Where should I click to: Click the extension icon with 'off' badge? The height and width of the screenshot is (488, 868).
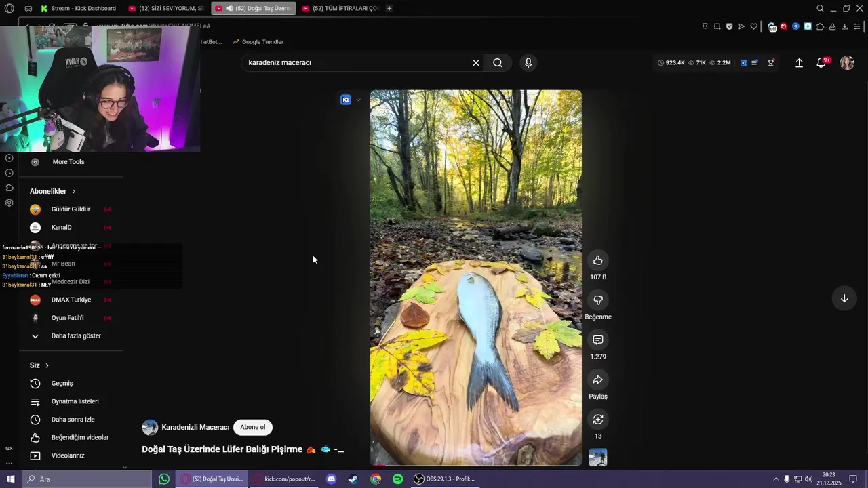[x=772, y=27]
